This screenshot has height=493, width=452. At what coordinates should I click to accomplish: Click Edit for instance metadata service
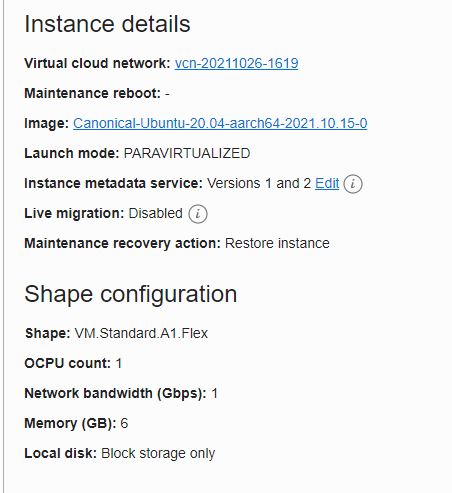click(x=327, y=183)
